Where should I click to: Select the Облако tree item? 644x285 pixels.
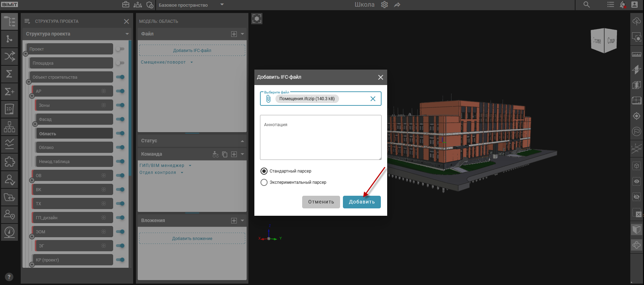[x=74, y=148]
